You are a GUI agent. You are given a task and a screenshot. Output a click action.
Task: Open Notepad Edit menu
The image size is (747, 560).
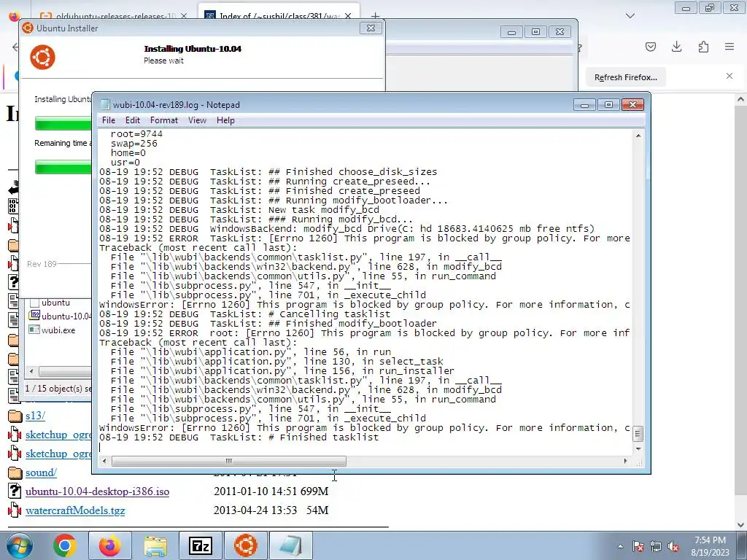click(x=133, y=120)
